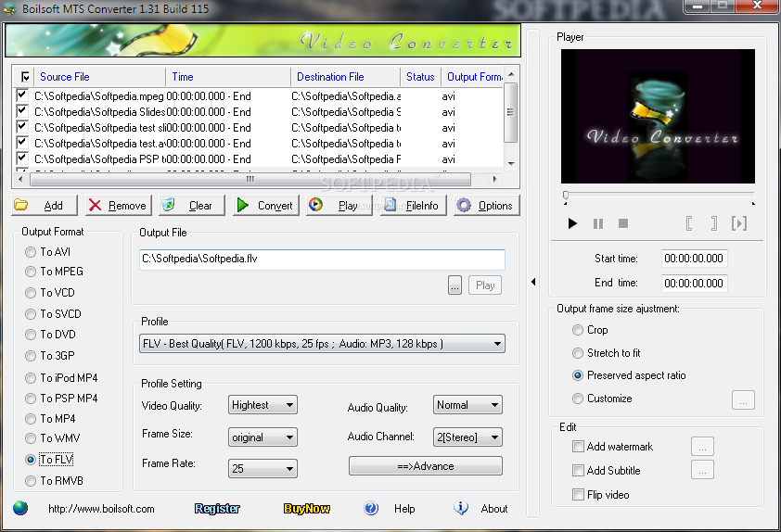
Task: Click the red X Remove icon
Action: (x=95, y=205)
